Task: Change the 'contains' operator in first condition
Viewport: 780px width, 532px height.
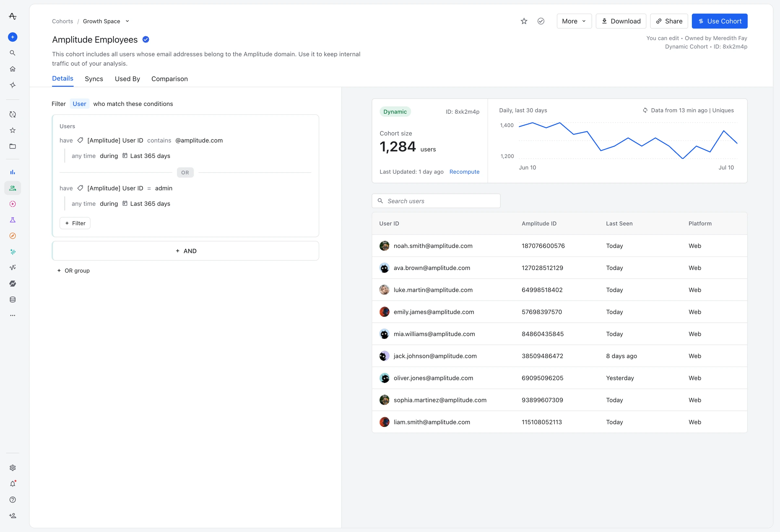Action: (159, 140)
